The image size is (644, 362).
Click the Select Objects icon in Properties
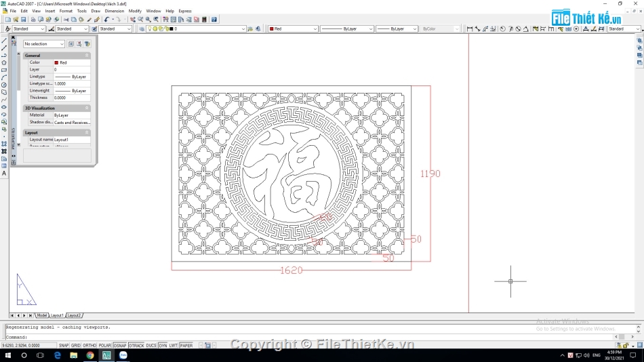pos(79,43)
